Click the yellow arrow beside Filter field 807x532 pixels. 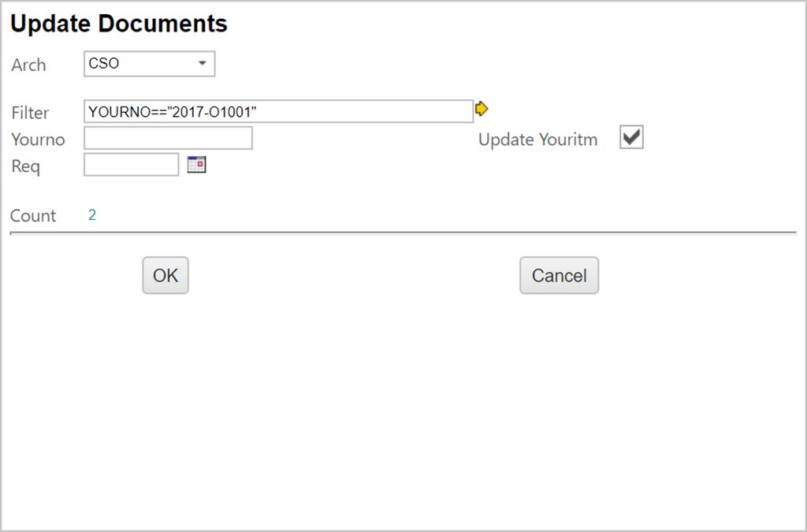tap(482, 109)
